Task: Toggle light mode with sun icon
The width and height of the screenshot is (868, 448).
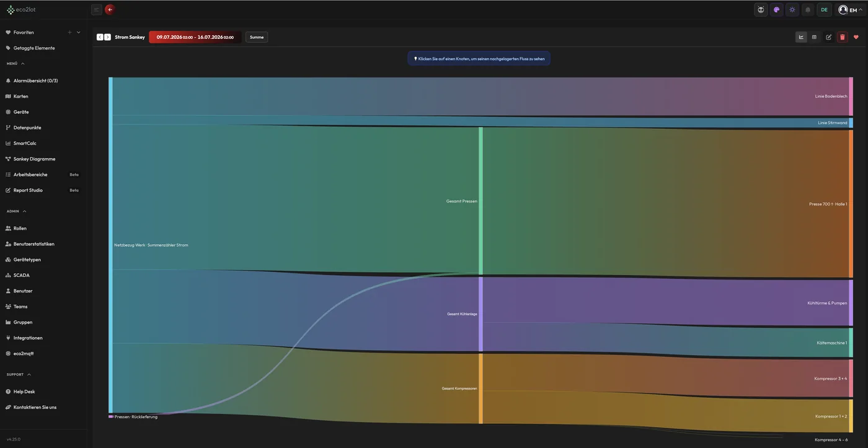Action: click(x=792, y=9)
